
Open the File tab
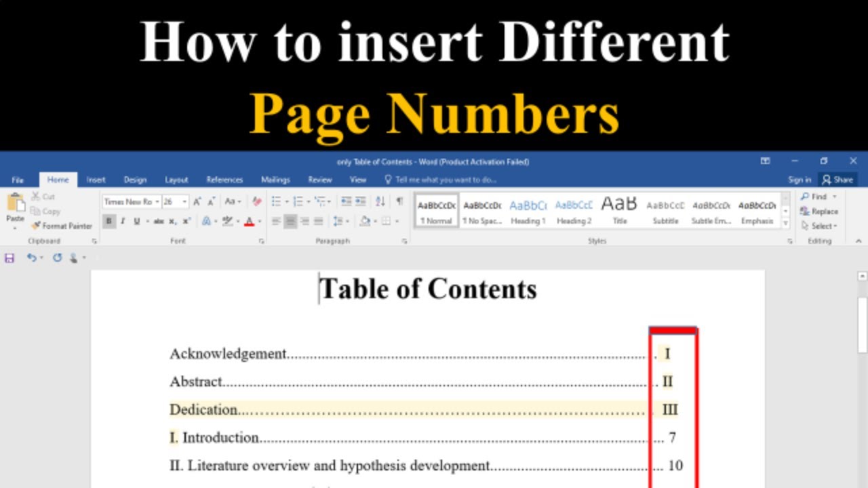click(x=18, y=180)
